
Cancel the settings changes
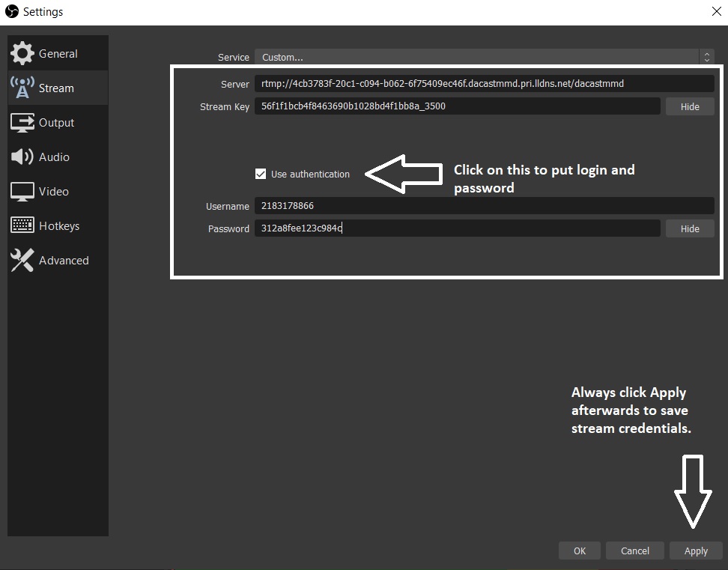point(634,551)
